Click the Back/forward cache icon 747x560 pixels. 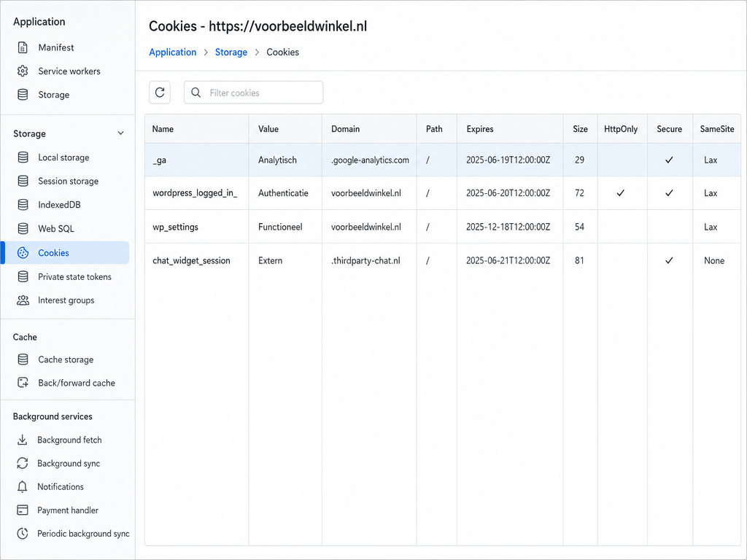coord(23,383)
